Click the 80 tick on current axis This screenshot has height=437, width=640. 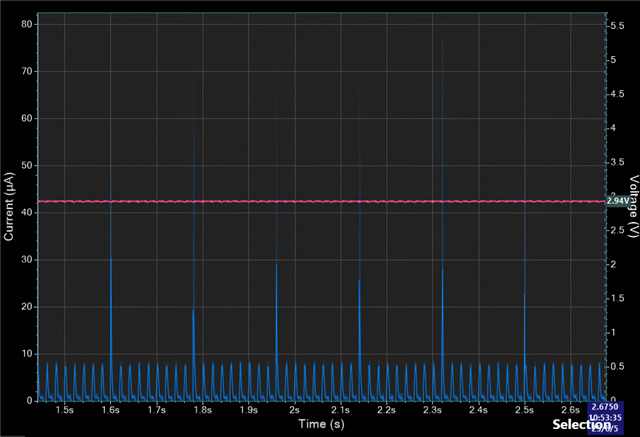point(27,24)
